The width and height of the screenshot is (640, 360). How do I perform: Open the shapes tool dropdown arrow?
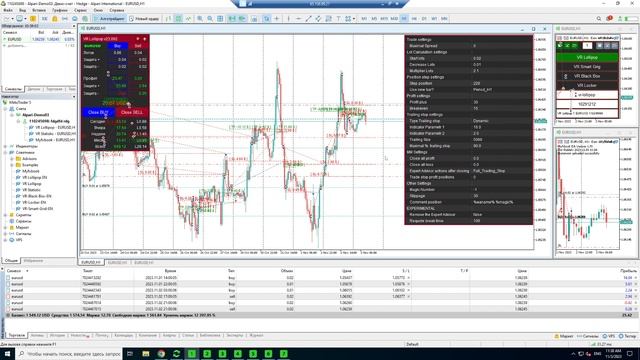[x=353, y=19]
